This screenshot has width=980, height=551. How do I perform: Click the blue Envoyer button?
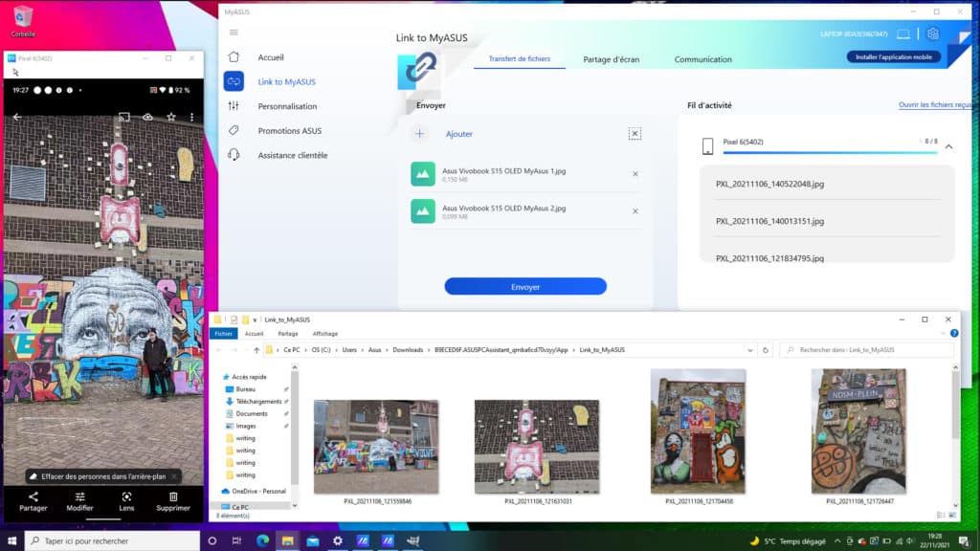pyautogui.click(x=525, y=287)
